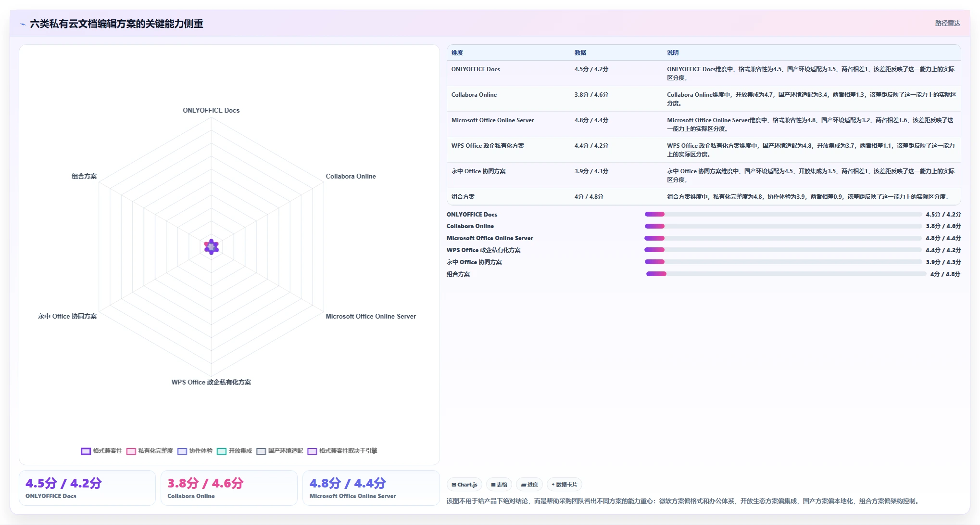The height and width of the screenshot is (525, 980).
Task: Click the 永中 Office 协同方案 progress bar
Action: click(x=783, y=262)
